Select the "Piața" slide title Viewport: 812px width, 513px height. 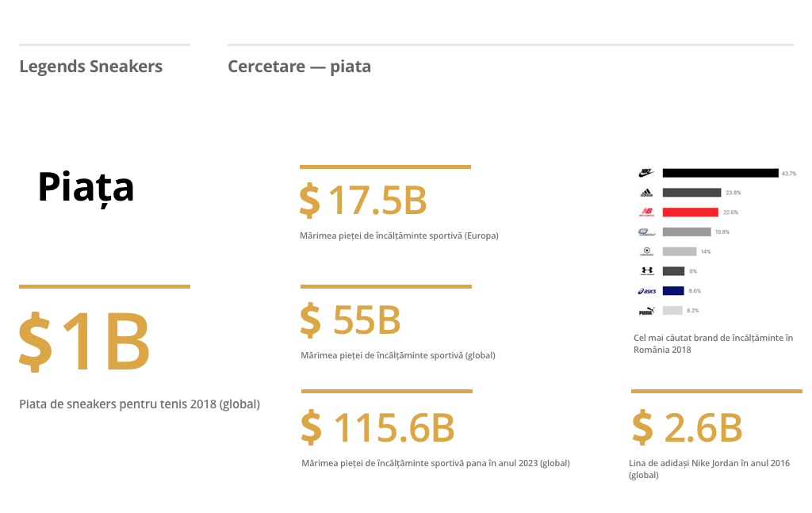(86, 187)
